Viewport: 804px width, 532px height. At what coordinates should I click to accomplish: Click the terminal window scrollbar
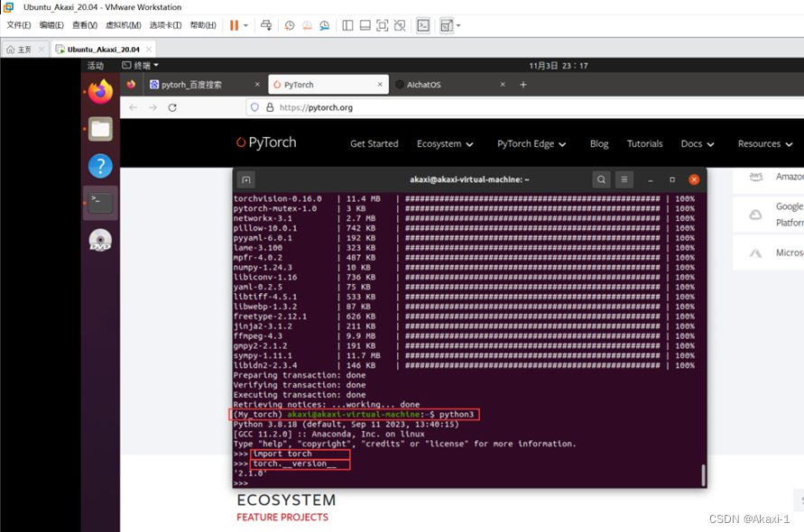tap(703, 475)
